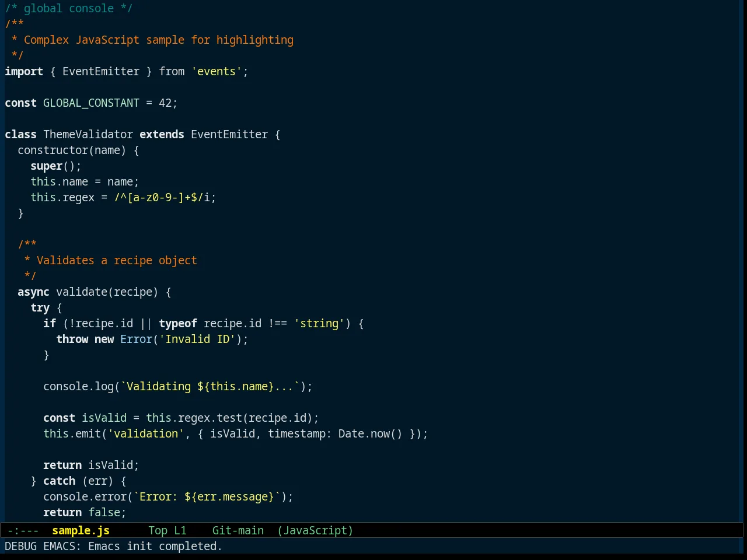The image size is (747, 560).
Task: Click the ThemeValidator class name
Action: 88,134
